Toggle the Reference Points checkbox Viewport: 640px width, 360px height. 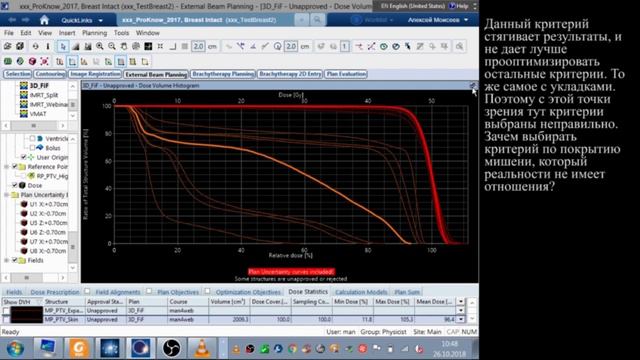click(x=15, y=167)
